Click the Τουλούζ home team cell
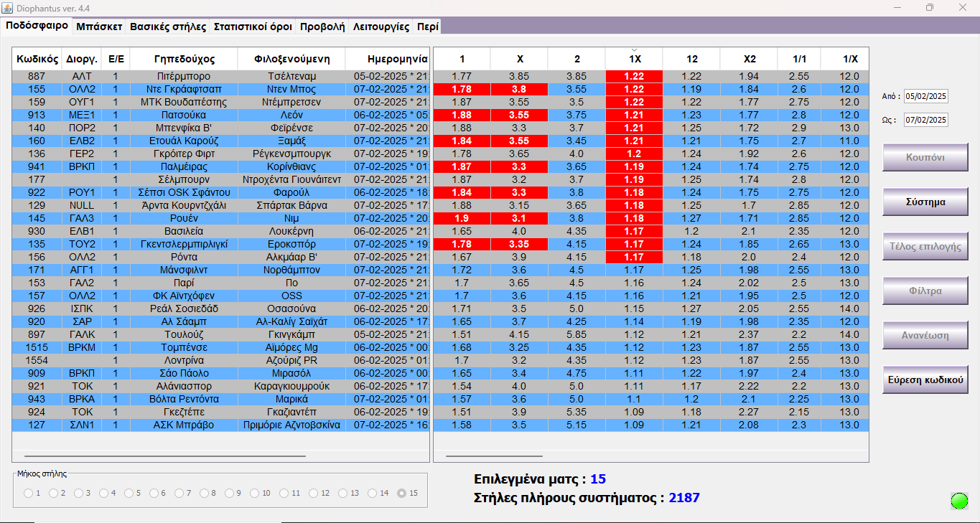This screenshot has height=523, width=980. point(184,334)
